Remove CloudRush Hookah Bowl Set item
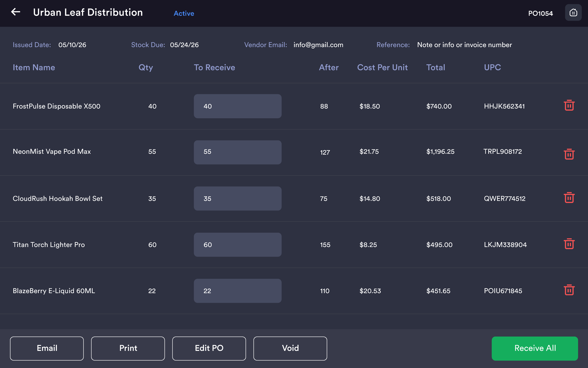Screen dimensions: 588x368 coord(569,197)
